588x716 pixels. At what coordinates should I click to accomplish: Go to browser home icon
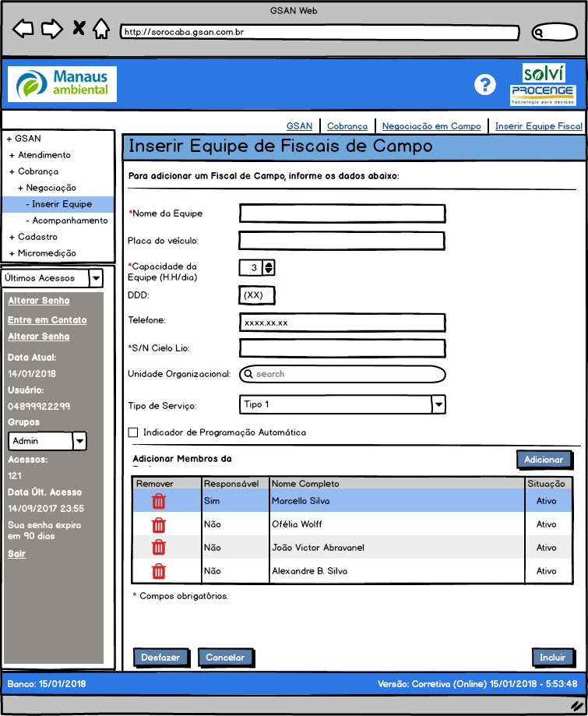100,30
